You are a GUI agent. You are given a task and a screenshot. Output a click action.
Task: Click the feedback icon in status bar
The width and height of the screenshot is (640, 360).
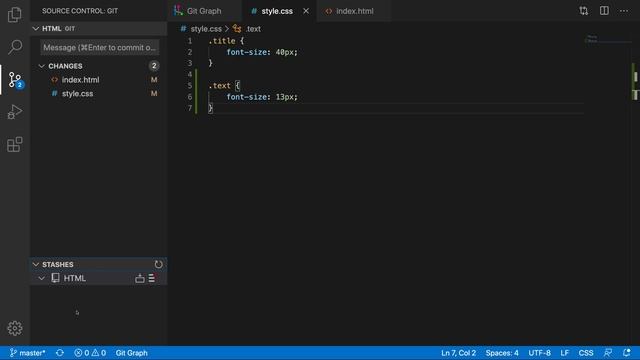[608, 353]
